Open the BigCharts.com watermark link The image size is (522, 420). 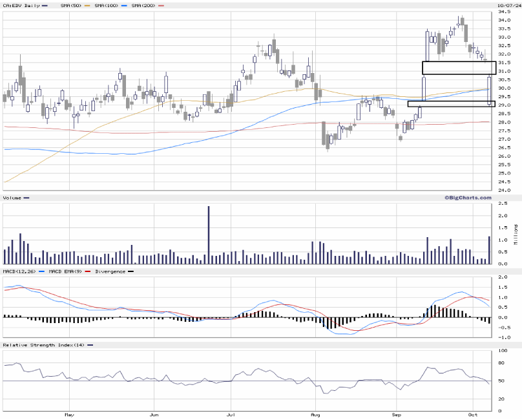point(466,197)
